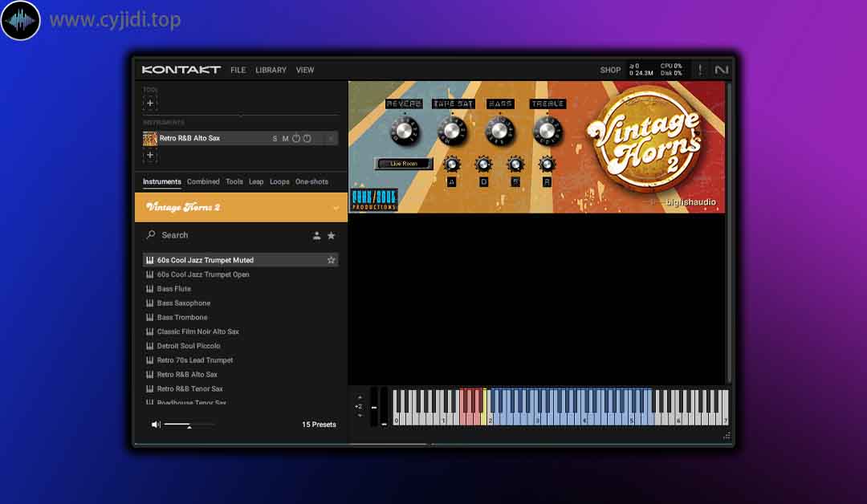Click the Funk/Soul Productions logo

374,200
